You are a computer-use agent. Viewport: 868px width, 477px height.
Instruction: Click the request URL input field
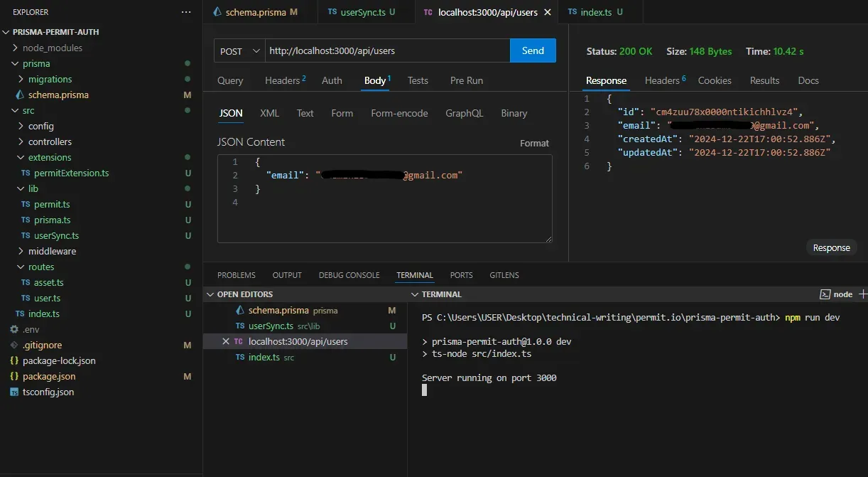coord(387,51)
